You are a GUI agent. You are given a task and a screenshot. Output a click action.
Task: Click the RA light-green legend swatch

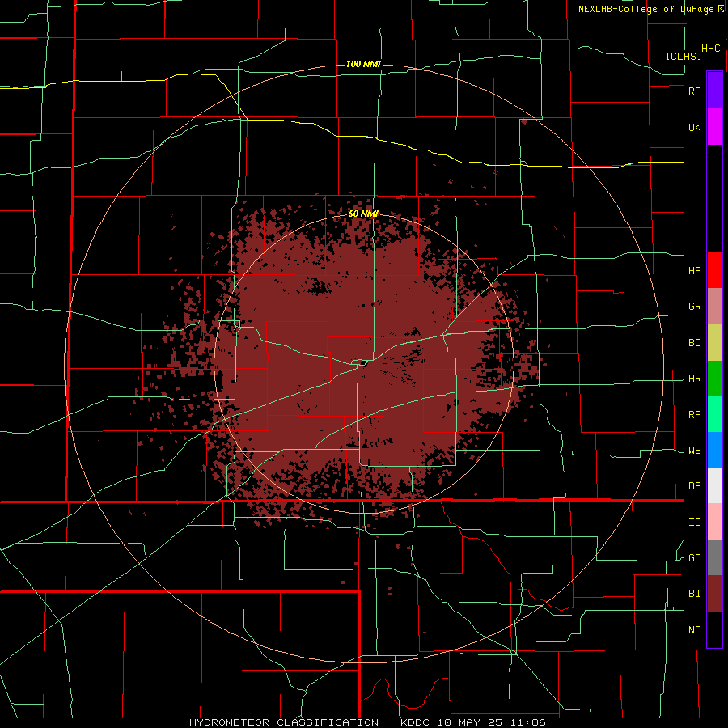point(714,414)
